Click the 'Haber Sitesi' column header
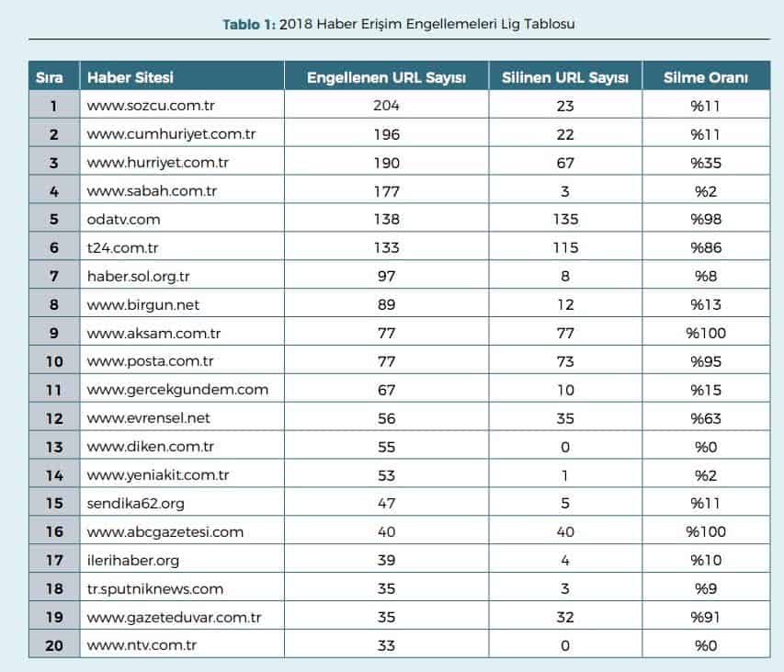 click(131, 78)
